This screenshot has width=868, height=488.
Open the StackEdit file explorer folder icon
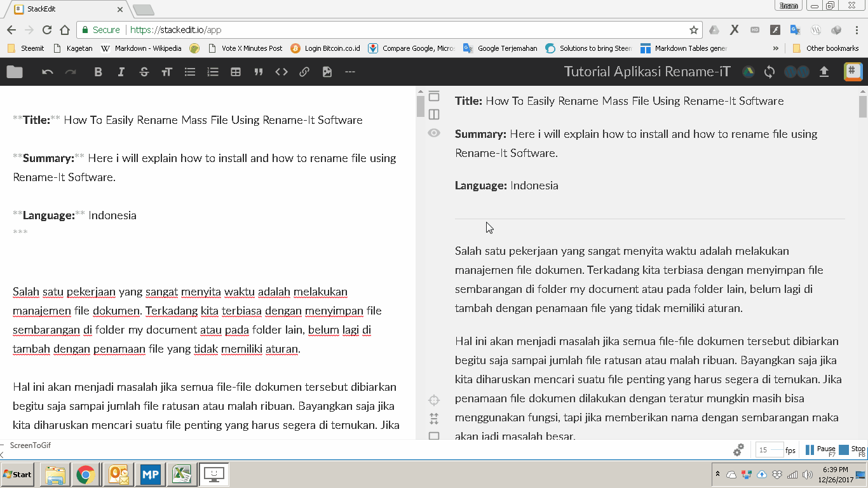(x=15, y=72)
